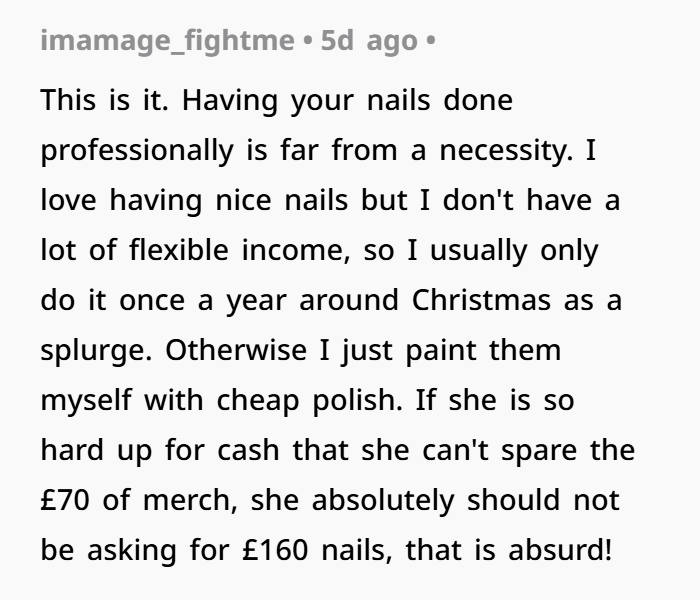Click the trailing dot after ago

(x=430, y=41)
